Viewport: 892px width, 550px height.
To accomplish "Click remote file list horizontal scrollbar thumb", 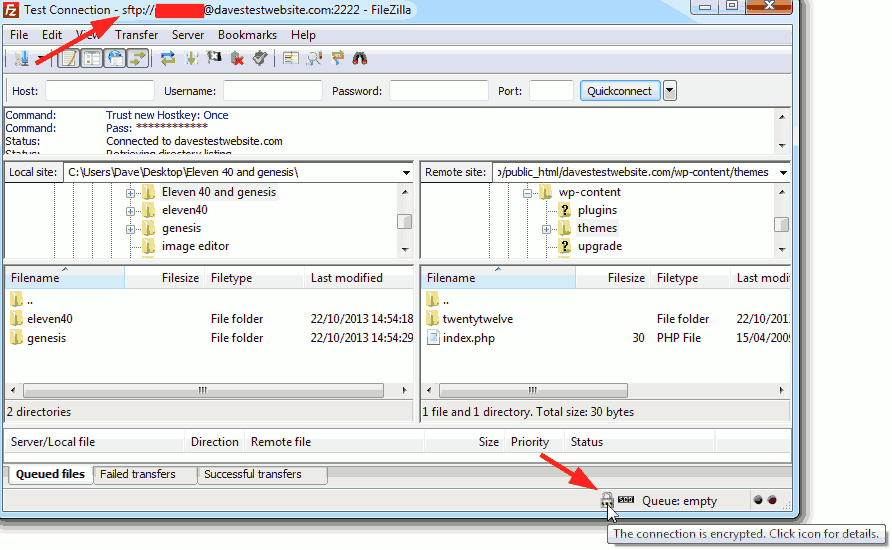I will tap(533, 390).
